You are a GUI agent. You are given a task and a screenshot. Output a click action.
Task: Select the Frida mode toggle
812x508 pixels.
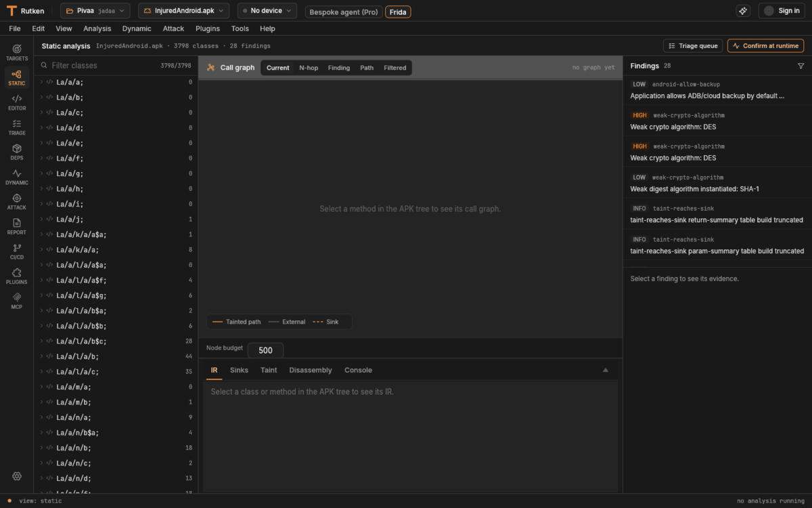click(x=398, y=12)
